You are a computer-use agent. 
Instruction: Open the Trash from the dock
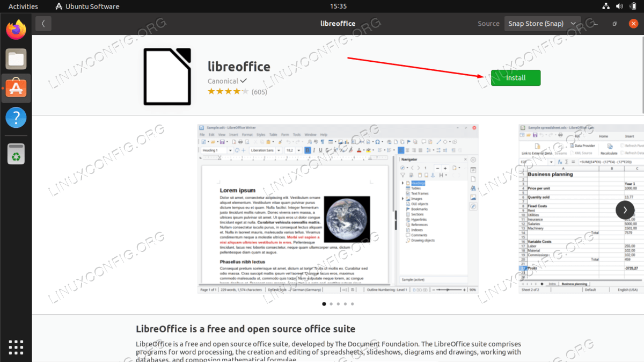point(16,154)
